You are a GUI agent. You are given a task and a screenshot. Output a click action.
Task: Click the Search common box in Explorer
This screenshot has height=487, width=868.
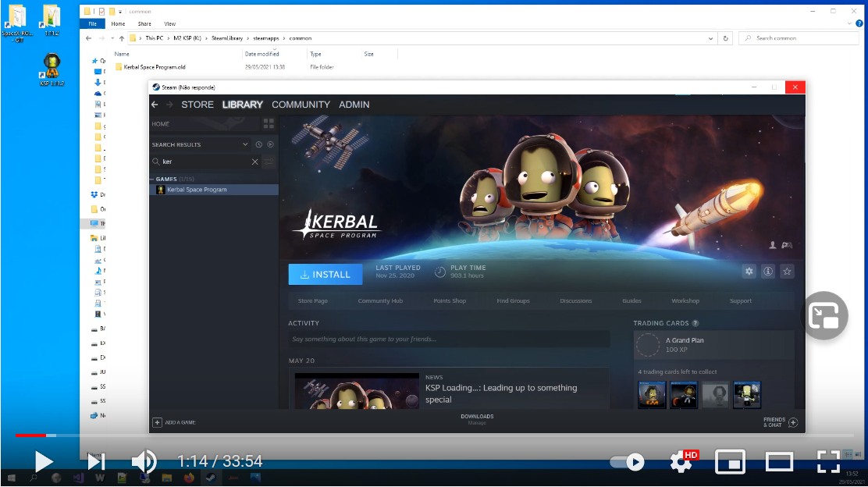click(x=799, y=38)
